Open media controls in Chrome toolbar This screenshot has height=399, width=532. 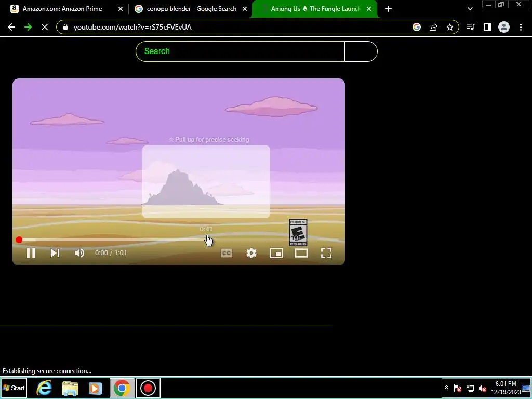coord(471,27)
